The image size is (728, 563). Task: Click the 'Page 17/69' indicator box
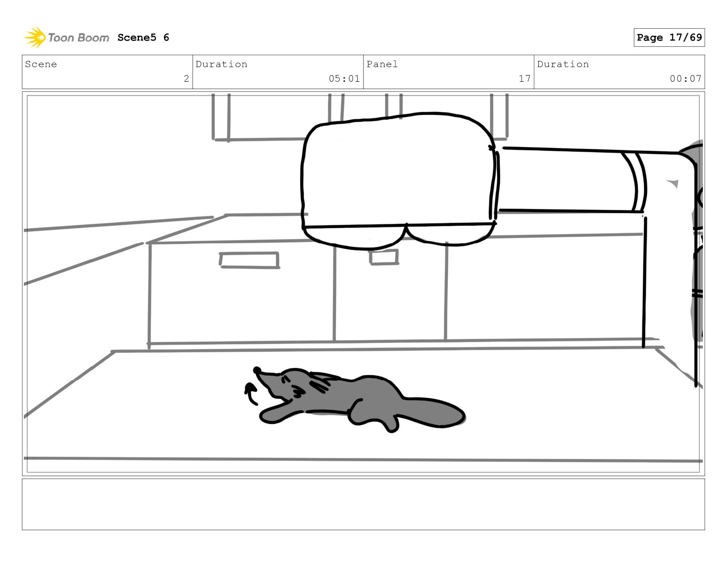click(669, 38)
